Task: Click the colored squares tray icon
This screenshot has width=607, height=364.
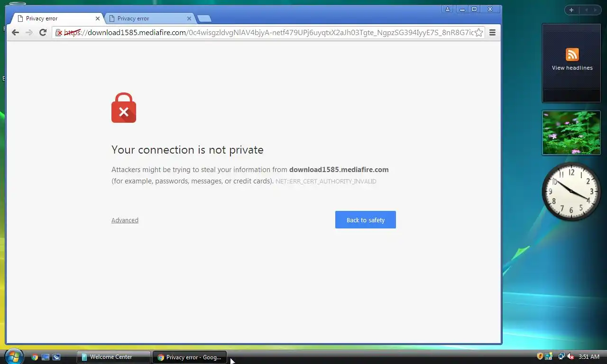Action: pos(549,356)
